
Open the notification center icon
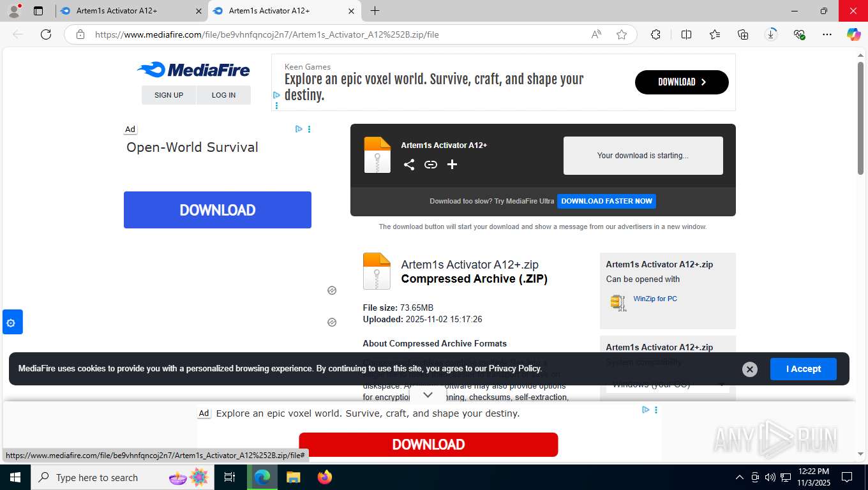click(x=847, y=477)
